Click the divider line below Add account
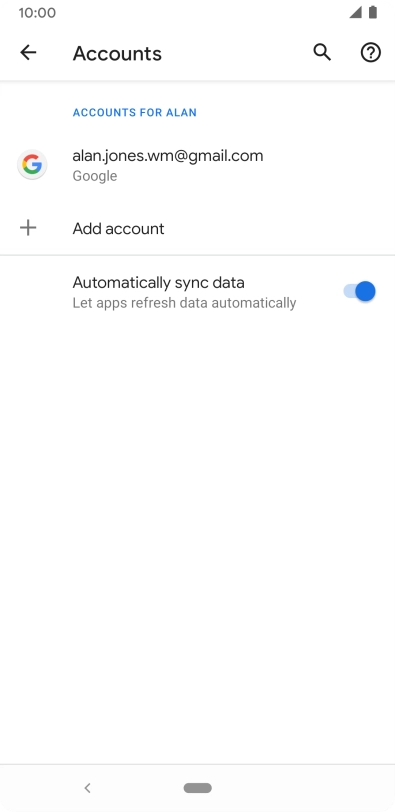The height and width of the screenshot is (812, 395). (197, 255)
